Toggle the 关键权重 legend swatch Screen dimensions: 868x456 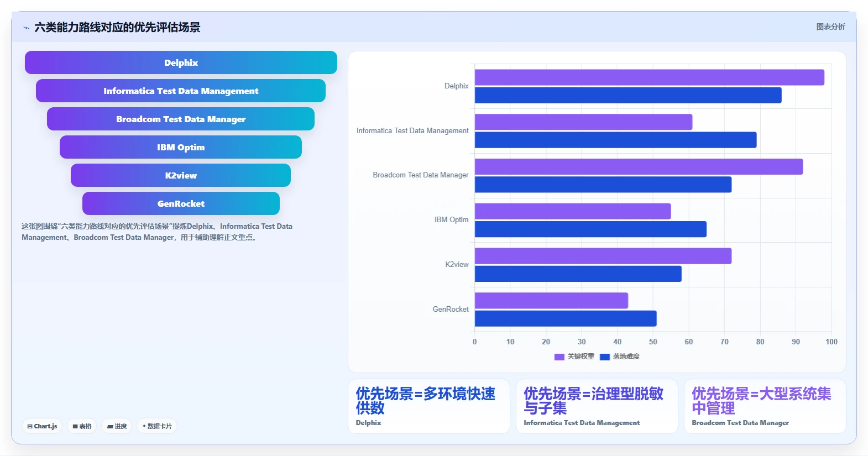(x=559, y=357)
